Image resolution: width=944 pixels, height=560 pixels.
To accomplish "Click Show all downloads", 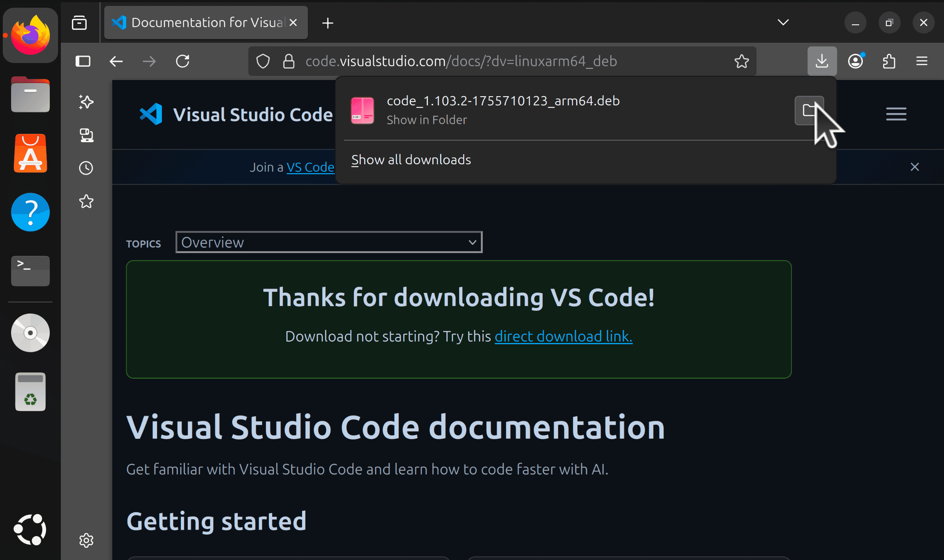I will click(x=411, y=160).
